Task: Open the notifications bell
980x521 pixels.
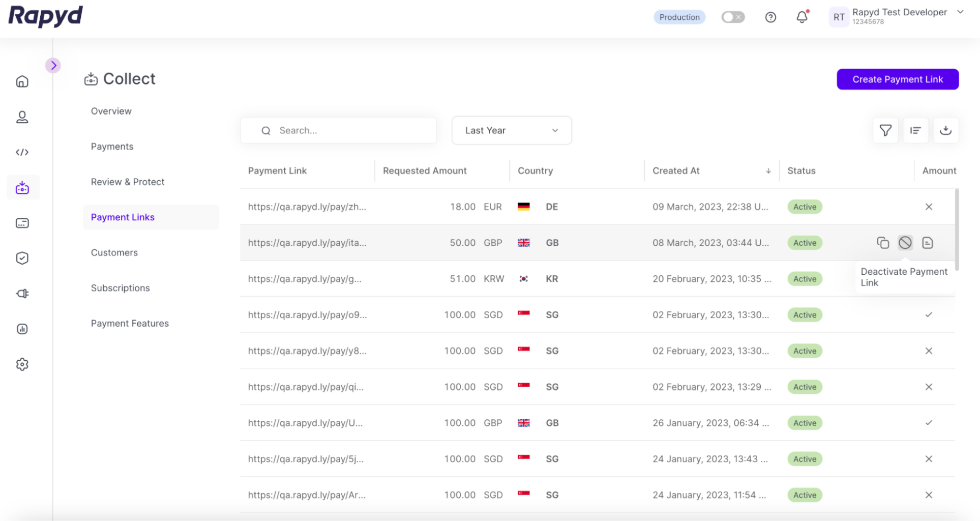Action: coord(801,17)
